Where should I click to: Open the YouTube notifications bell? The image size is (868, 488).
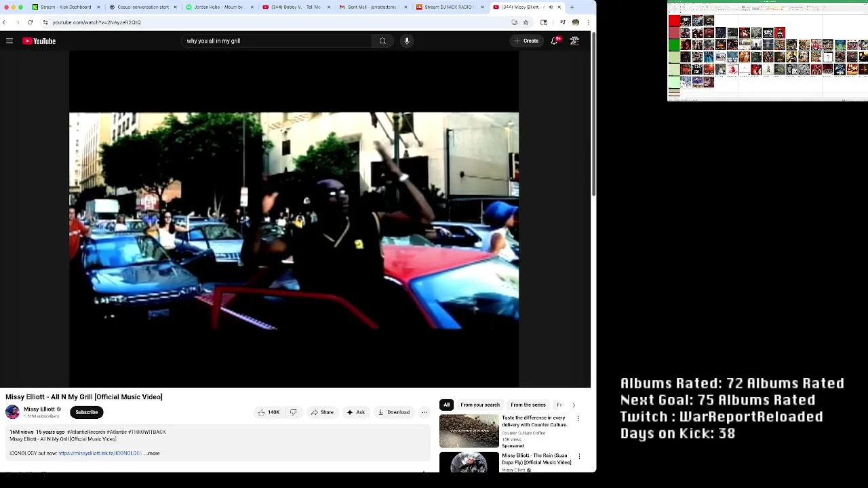(x=555, y=41)
